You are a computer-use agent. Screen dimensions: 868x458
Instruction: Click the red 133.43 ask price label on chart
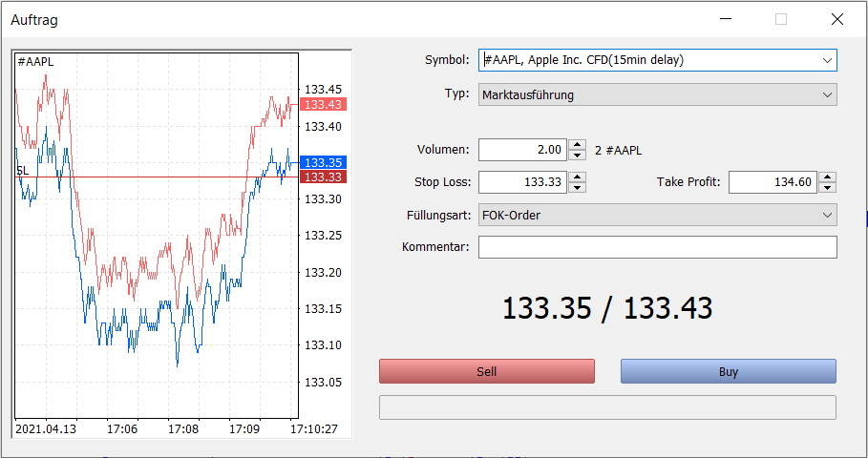pyautogui.click(x=324, y=104)
